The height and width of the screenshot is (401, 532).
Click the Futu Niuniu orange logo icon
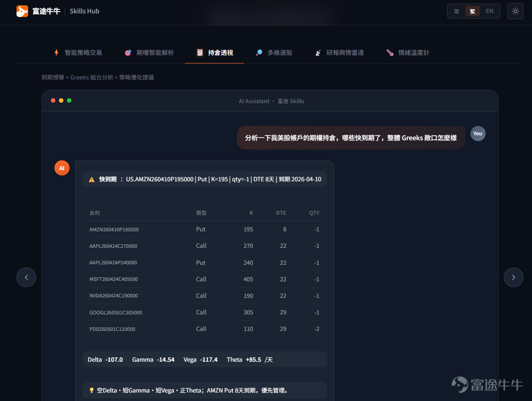(22, 11)
